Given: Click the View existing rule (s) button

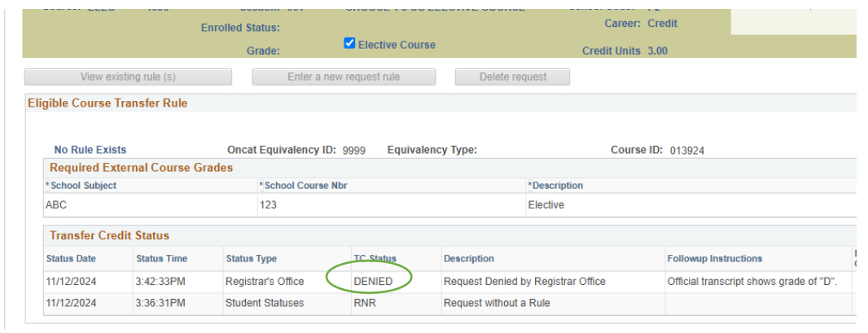Looking at the screenshot, I should [x=128, y=77].
